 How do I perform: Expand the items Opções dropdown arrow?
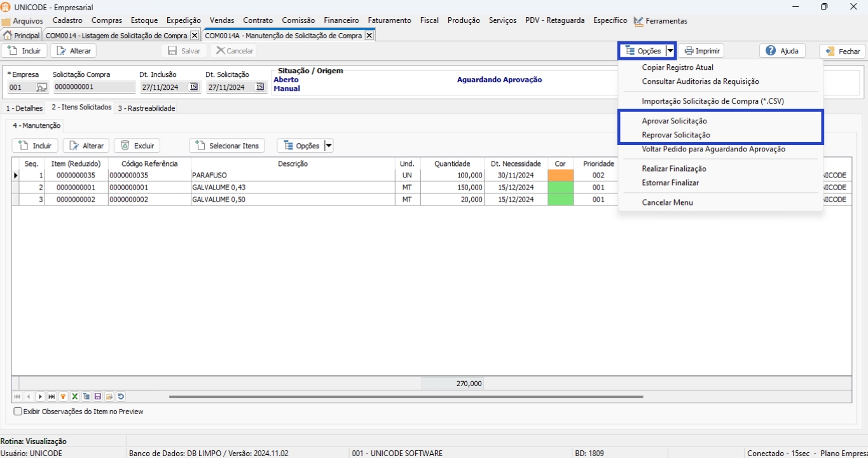[328, 146]
